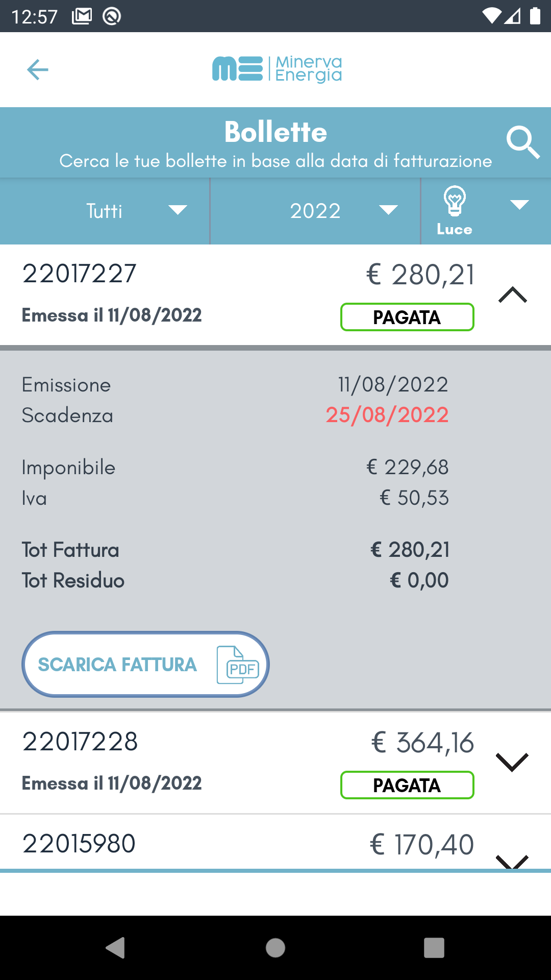Open the magnifier search icon

(x=523, y=143)
